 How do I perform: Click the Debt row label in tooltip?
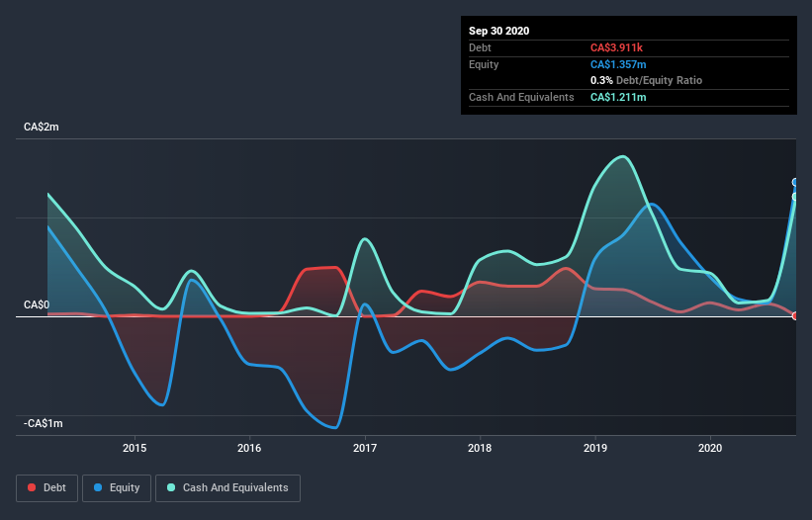480,47
